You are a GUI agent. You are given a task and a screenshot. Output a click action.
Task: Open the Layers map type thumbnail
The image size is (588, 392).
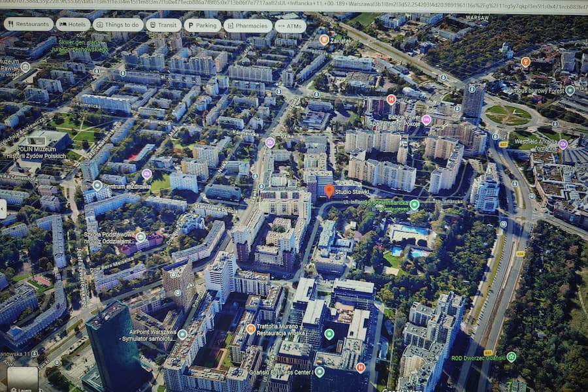coord(23,379)
